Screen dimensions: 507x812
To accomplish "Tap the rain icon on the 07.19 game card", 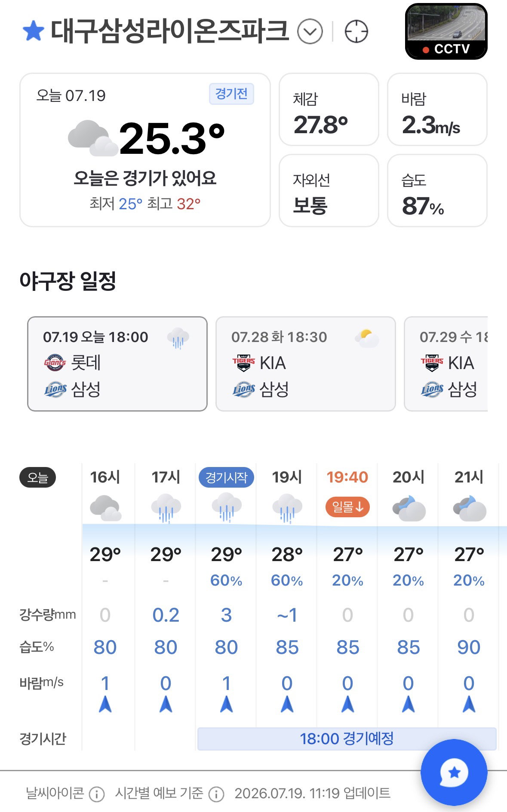I will 178,338.
